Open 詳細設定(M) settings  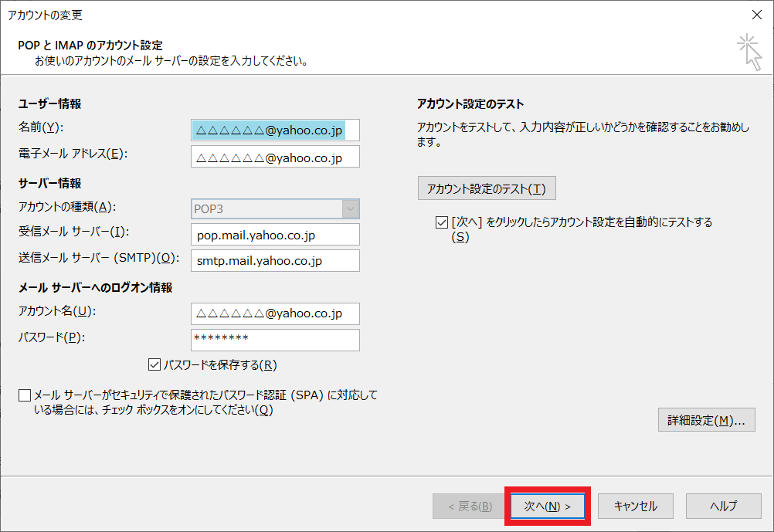(x=706, y=420)
